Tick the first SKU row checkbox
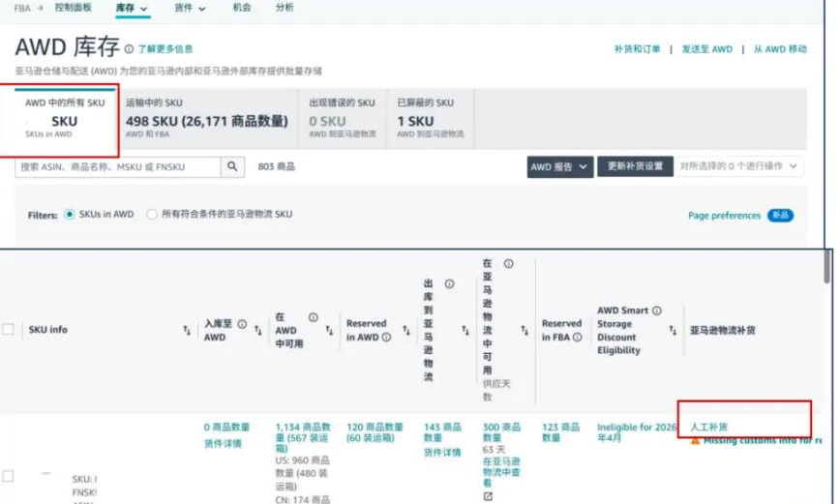Viewport: 840px width, 504px height. click(x=8, y=476)
